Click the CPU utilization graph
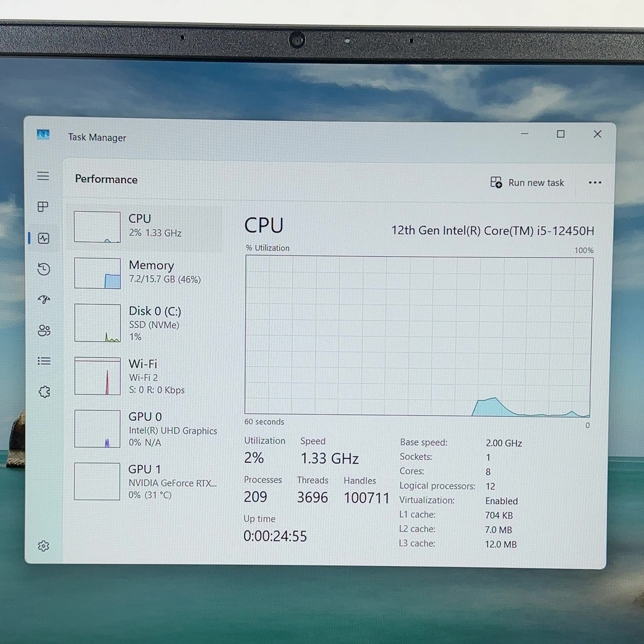This screenshot has height=644, width=644. (x=418, y=336)
